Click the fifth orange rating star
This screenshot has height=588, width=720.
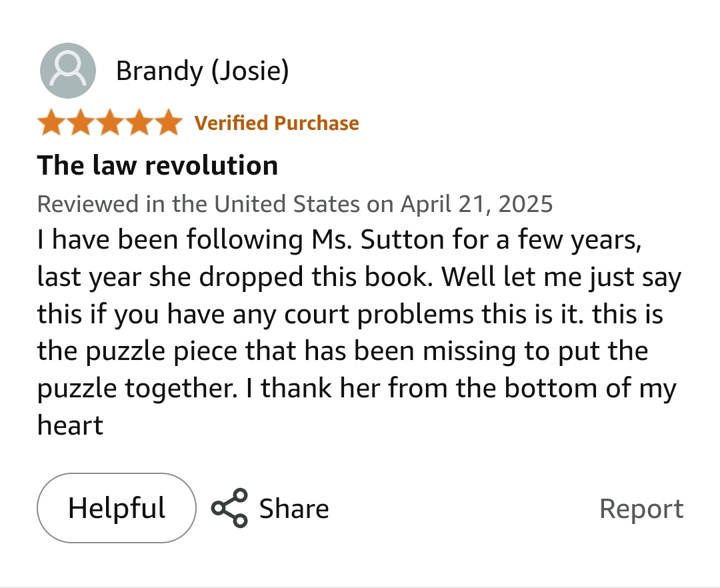click(169, 123)
